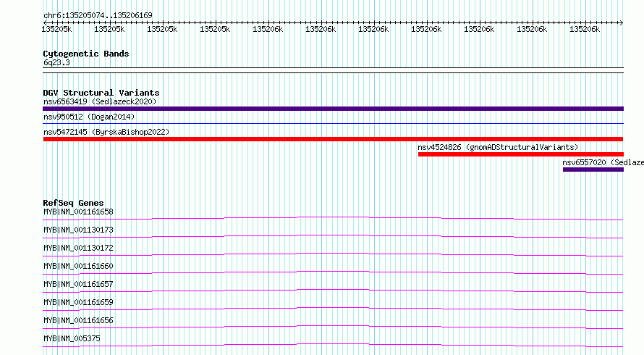Open transcript MYB|NM_001130173
The height and width of the screenshot is (355, 644).
tap(78, 230)
